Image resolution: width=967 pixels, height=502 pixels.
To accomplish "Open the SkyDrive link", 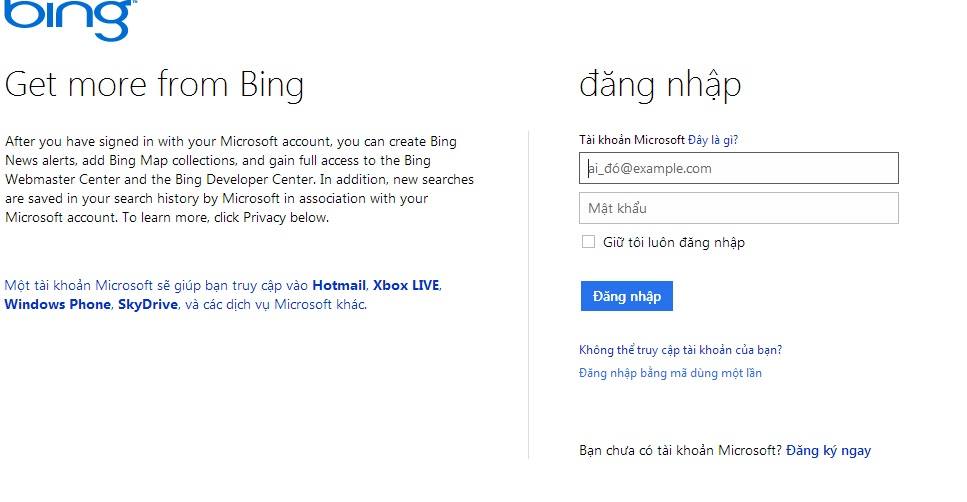I will pos(148,304).
